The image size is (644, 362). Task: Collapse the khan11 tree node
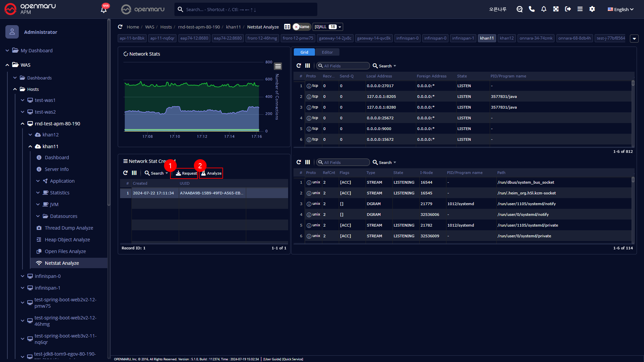pyautogui.click(x=30, y=146)
